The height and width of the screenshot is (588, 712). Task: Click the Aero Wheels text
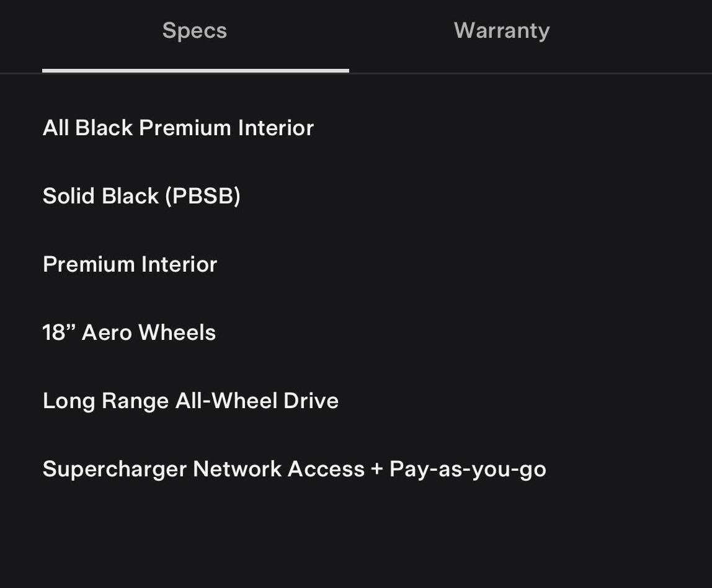(149, 332)
